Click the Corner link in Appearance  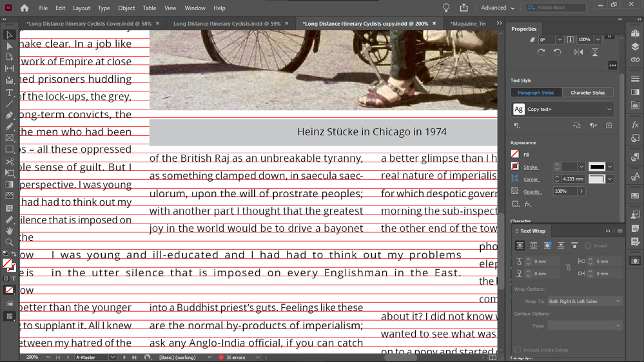point(531,179)
